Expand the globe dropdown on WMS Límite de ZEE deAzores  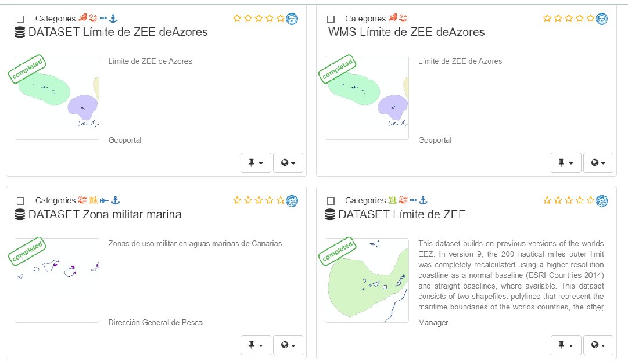[598, 163]
